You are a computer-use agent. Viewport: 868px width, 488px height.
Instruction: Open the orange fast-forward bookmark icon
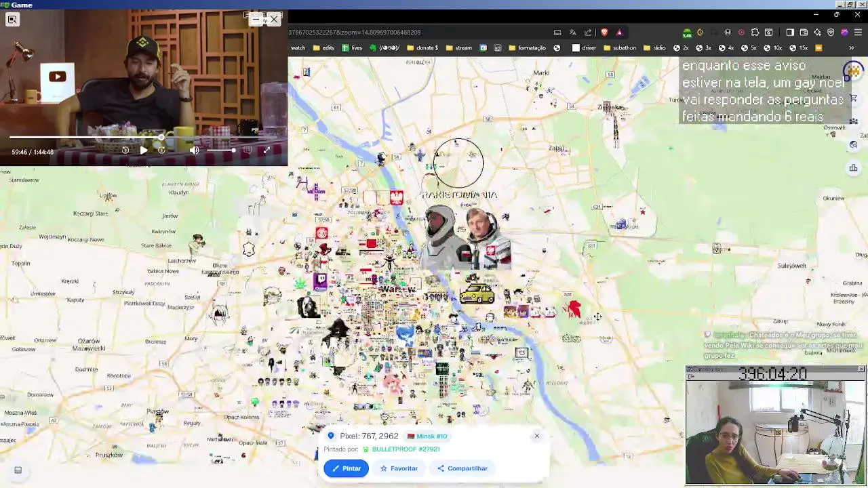pos(818,48)
